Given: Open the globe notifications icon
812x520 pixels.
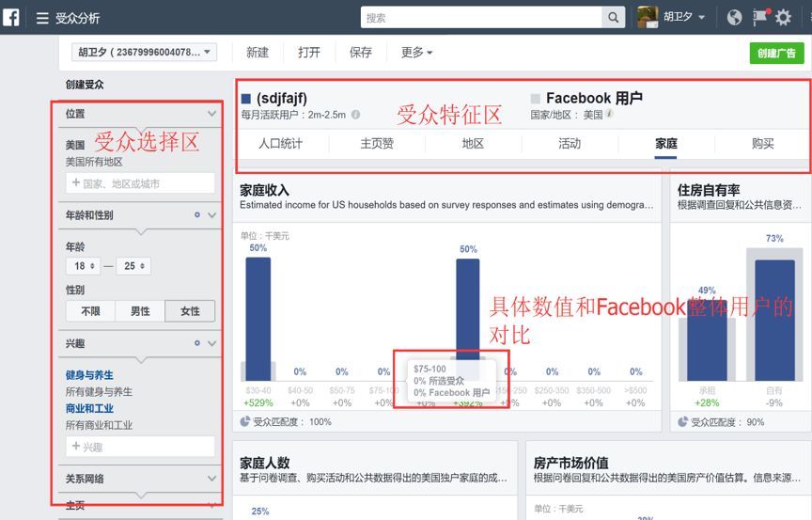Looking at the screenshot, I should (734, 18).
